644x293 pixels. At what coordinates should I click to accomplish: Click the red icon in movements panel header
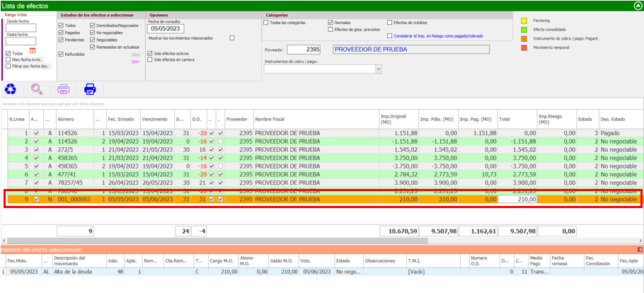640,250
